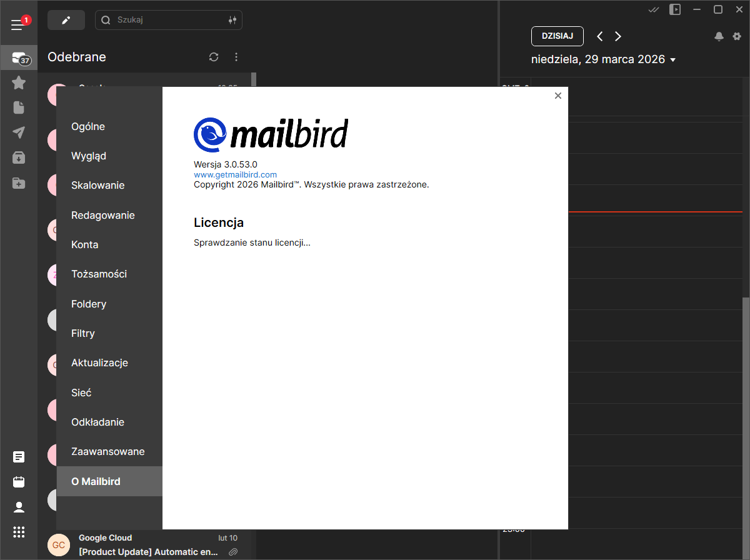
Task: Open the calendar app in the sidebar
Action: pos(19,482)
